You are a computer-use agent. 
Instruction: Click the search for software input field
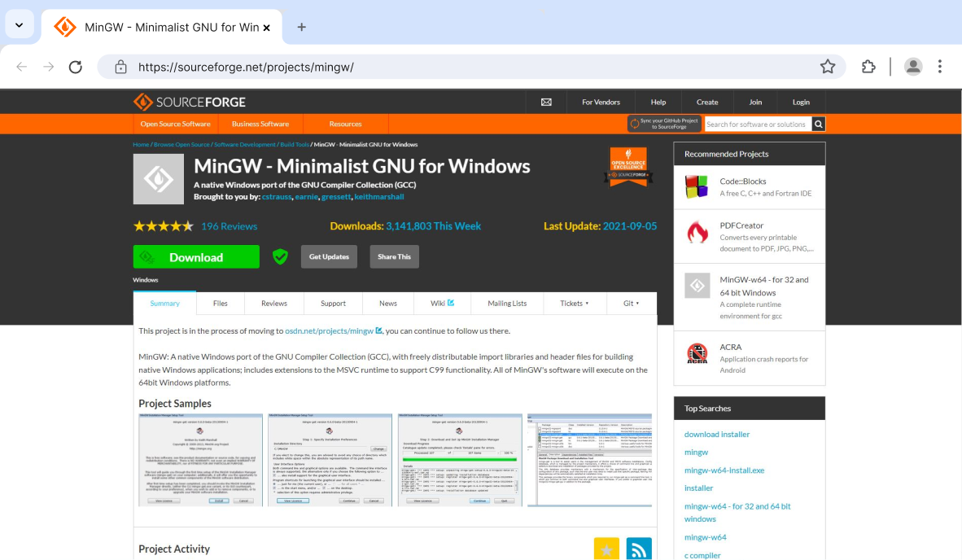[756, 124]
